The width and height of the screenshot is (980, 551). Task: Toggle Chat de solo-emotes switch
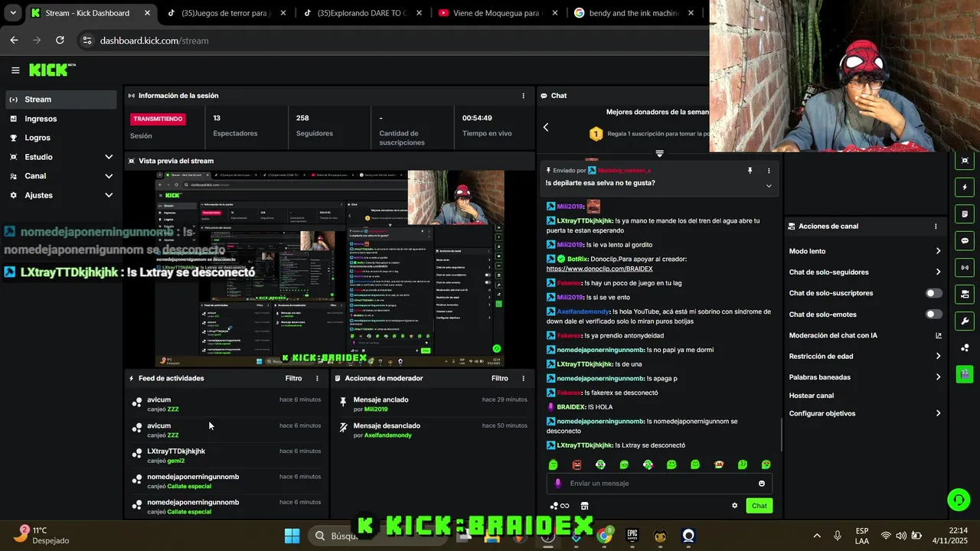(934, 314)
